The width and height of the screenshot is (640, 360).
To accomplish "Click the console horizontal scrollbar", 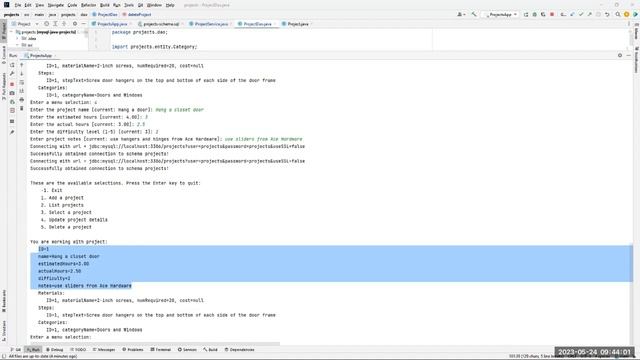I will (155, 343).
